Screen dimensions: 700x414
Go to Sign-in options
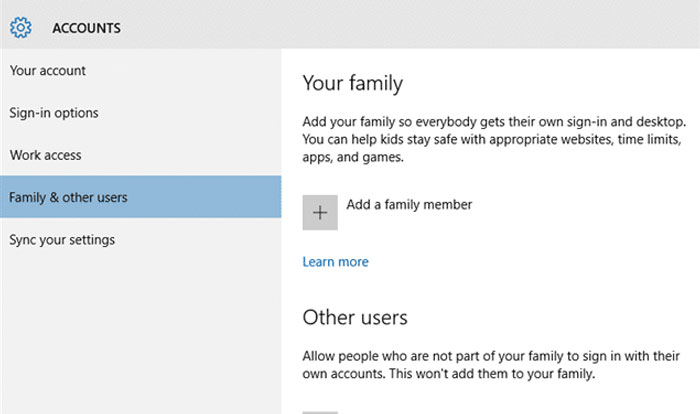(x=54, y=113)
